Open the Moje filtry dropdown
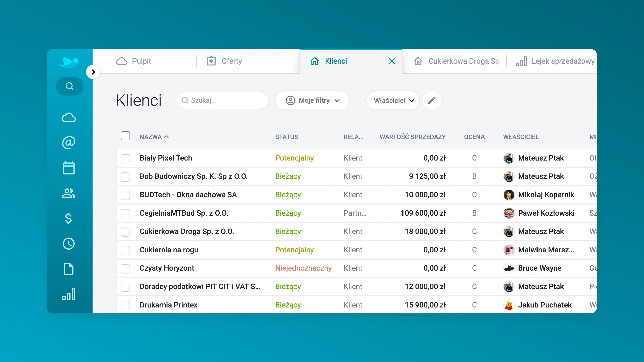This screenshot has width=644, height=362. pos(312,100)
